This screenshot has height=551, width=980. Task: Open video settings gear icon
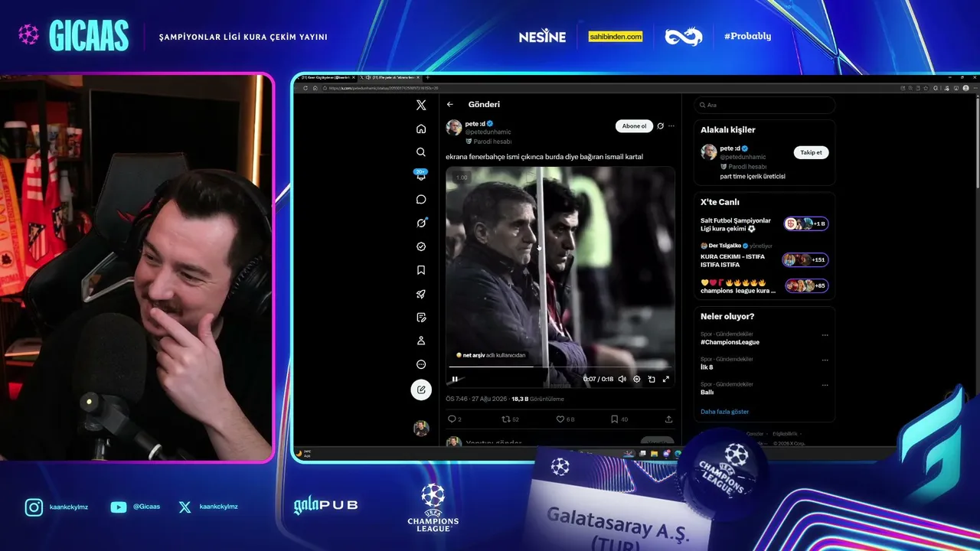pos(636,379)
